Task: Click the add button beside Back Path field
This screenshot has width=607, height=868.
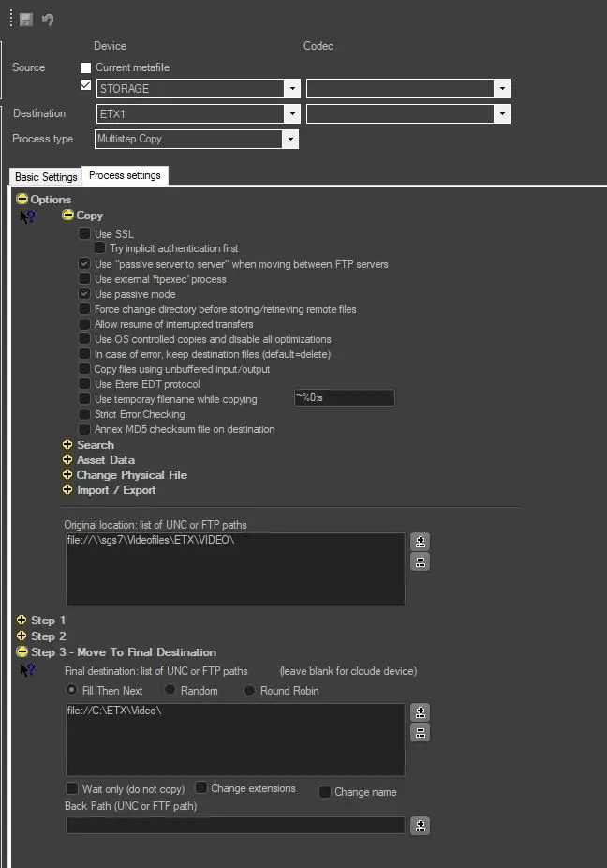Action: (x=421, y=826)
